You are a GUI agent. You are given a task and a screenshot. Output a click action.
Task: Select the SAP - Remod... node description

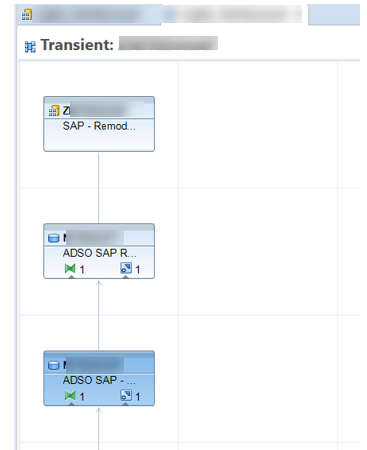coord(99,126)
